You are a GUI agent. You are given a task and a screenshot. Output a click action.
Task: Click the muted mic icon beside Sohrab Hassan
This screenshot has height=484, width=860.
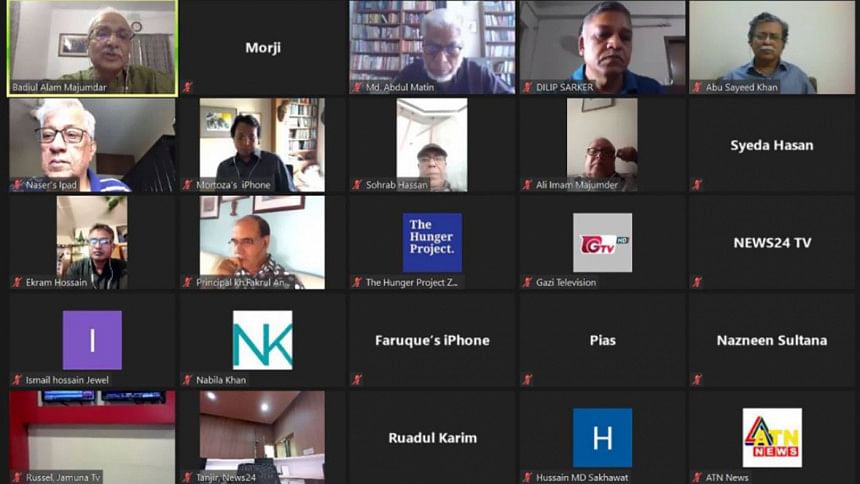click(358, 185)
